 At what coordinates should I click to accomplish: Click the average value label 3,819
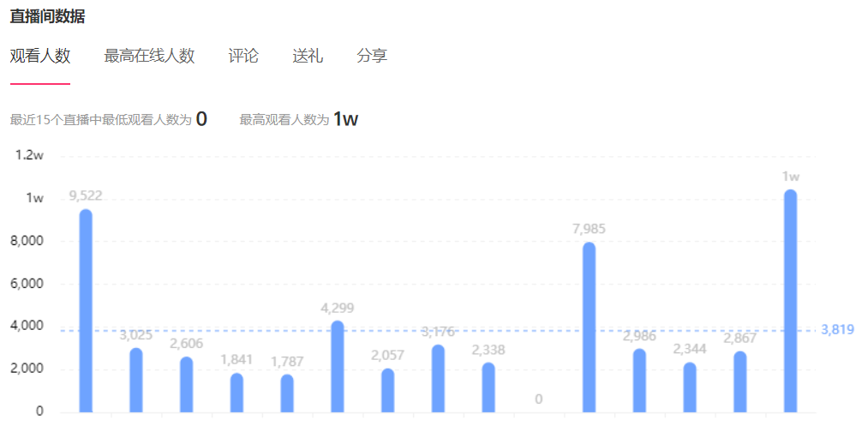pos(837,330)
